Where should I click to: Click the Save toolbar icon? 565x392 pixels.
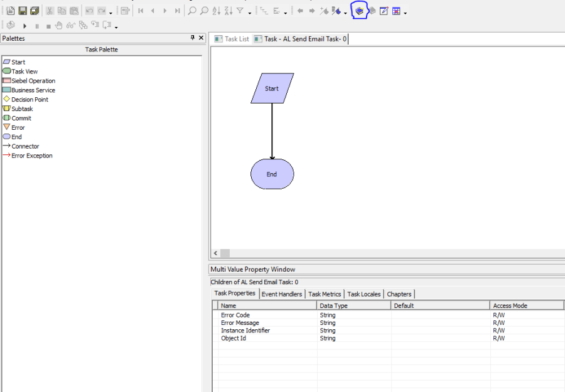tap(23, 11)
